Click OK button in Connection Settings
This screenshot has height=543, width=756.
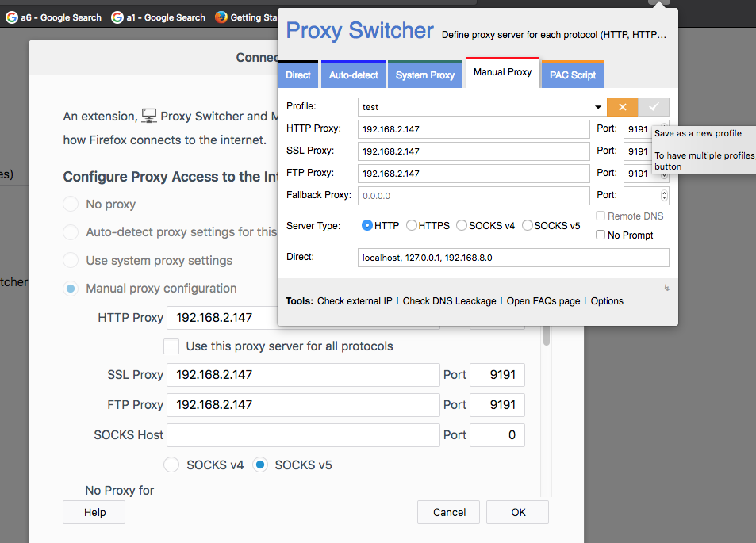(518, 512)
